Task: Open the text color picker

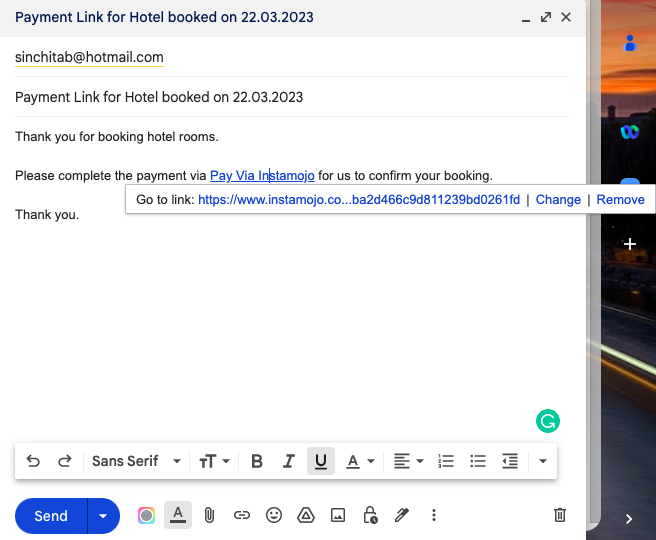Action: [359, 461]
